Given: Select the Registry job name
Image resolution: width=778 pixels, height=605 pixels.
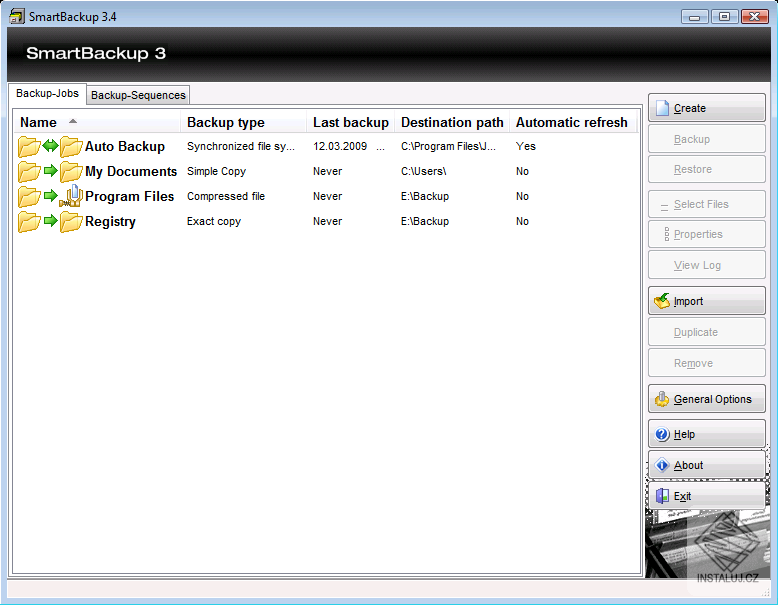Looking at the screenshot, I should (x=110, y=221).
